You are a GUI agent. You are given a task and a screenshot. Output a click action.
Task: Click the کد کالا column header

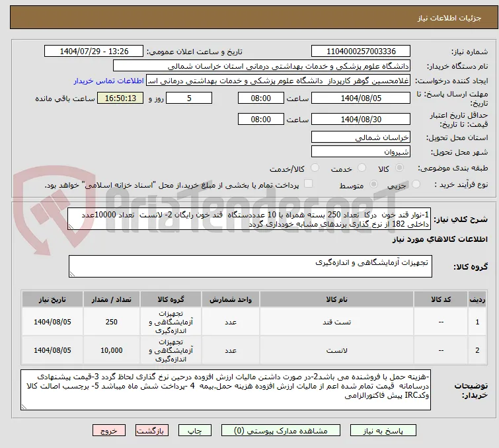point(441,299)
